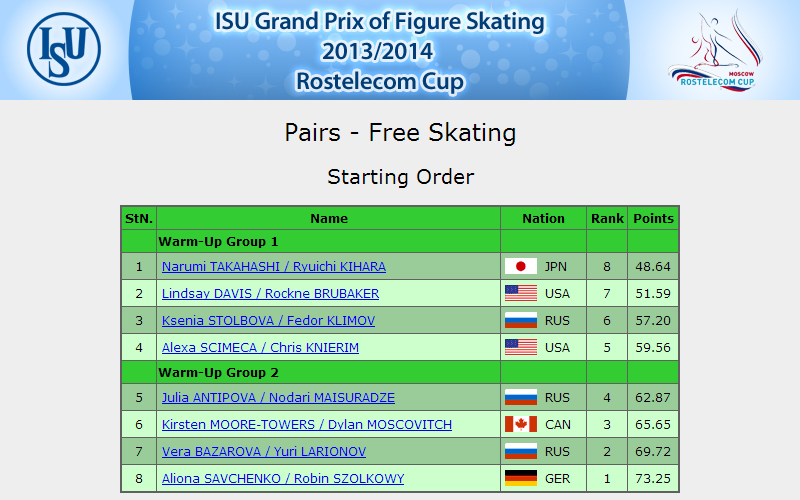Click the Canada flag icon
The image size is (800, 500).
coord(520,424)
